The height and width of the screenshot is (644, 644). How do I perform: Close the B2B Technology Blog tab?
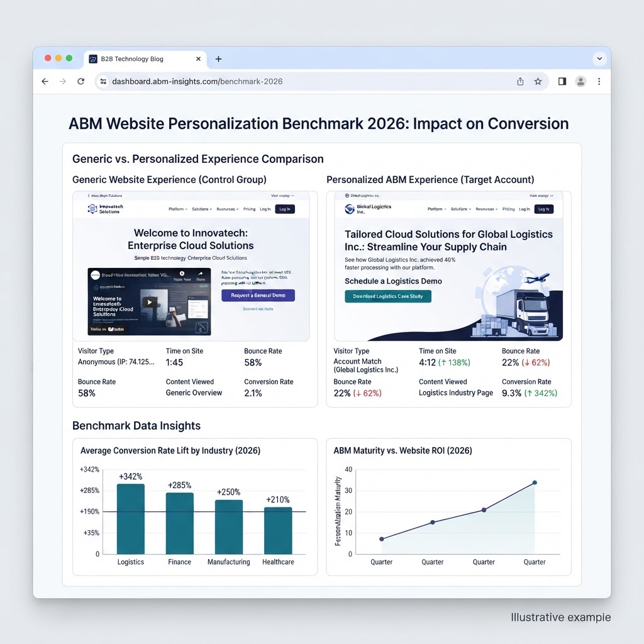click(198, 58)
